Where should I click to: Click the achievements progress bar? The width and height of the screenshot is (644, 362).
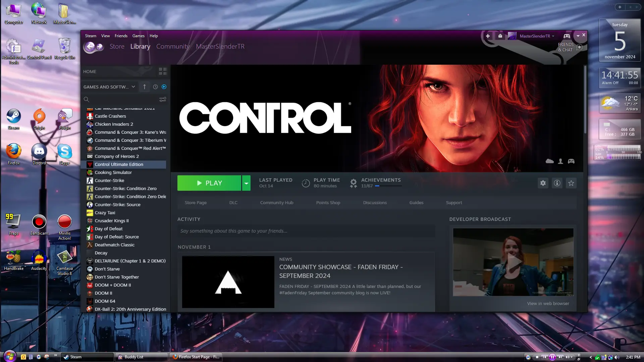tap(388, 186)
